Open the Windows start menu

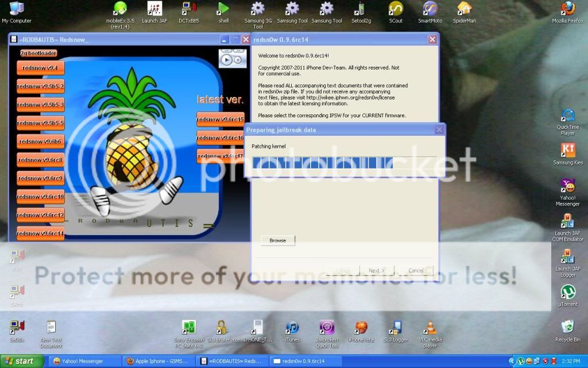click(x=22, y=361)
